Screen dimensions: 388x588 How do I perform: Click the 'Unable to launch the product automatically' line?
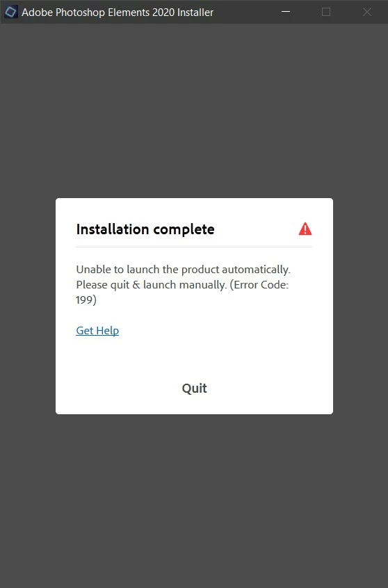pos(183,270)
